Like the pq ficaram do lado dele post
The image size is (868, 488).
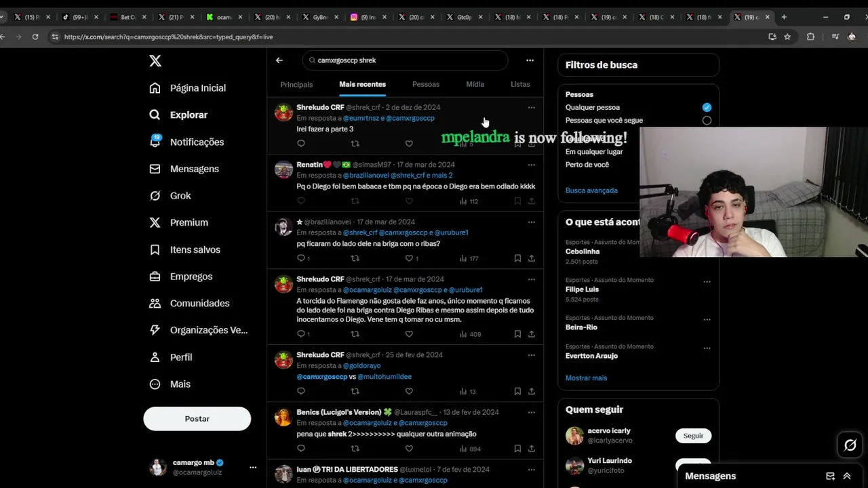409,258
